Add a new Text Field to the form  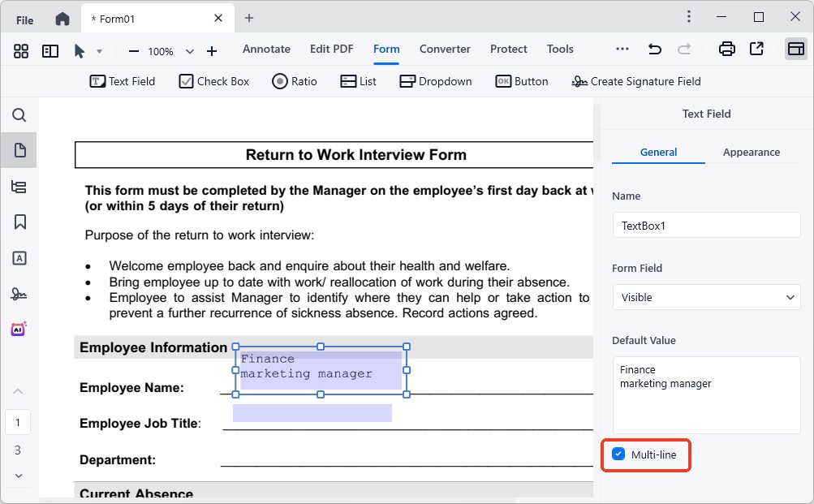pos(122,81)
